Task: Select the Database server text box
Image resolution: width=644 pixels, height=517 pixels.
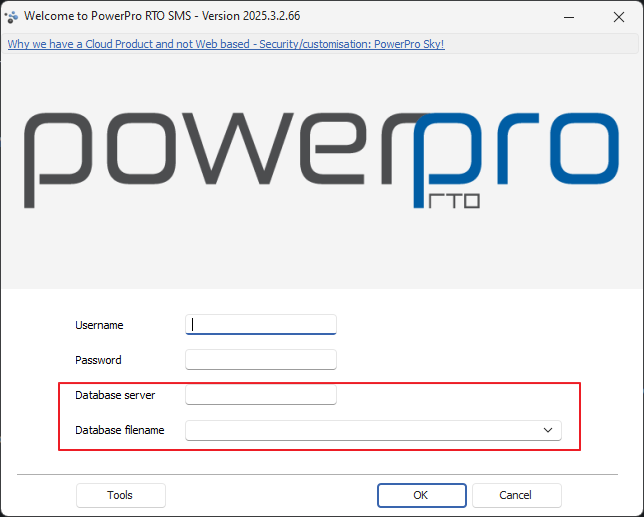Action: [261, 395]
